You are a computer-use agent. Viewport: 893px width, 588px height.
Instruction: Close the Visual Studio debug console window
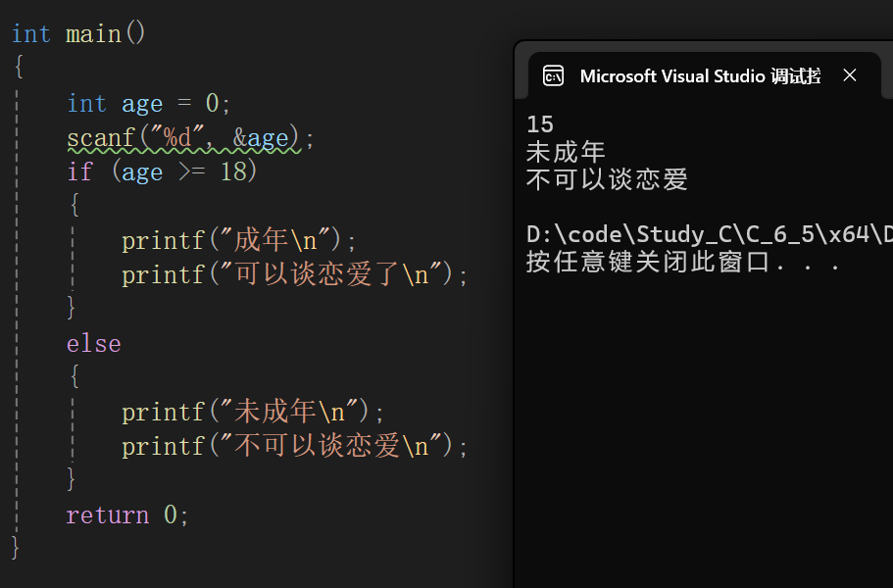tap(850, 75)
